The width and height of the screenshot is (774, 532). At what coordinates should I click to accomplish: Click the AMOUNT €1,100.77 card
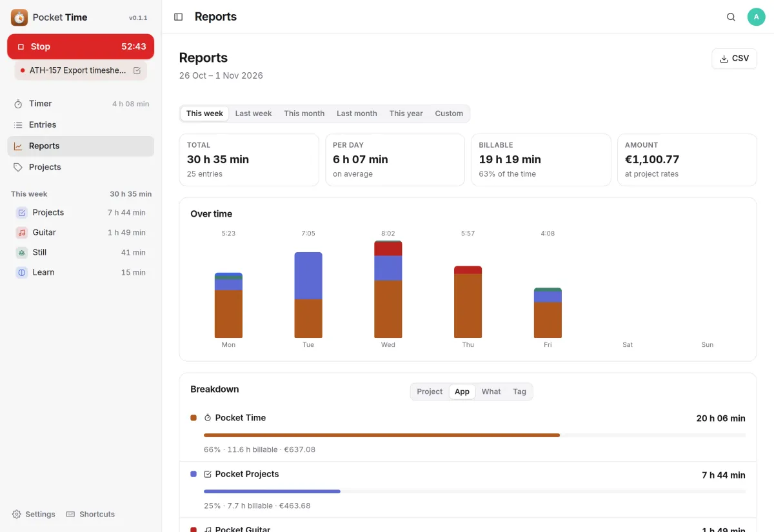[687, 160]
